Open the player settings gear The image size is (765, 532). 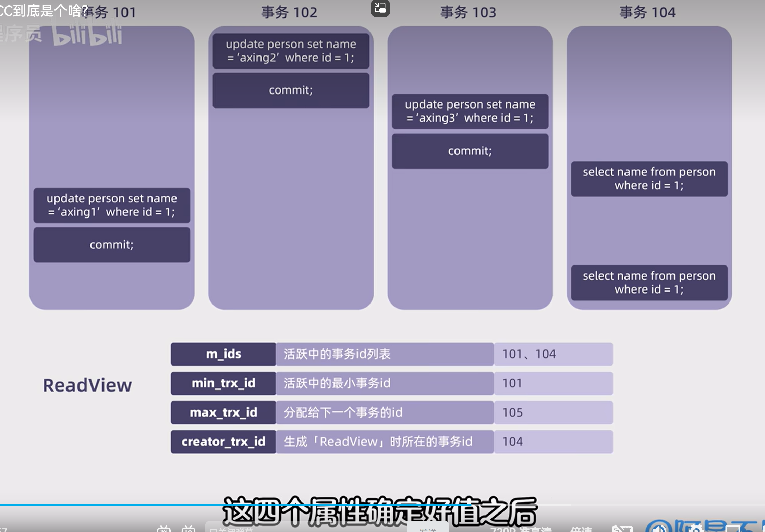pyautogui.click(x=696, y=530)
